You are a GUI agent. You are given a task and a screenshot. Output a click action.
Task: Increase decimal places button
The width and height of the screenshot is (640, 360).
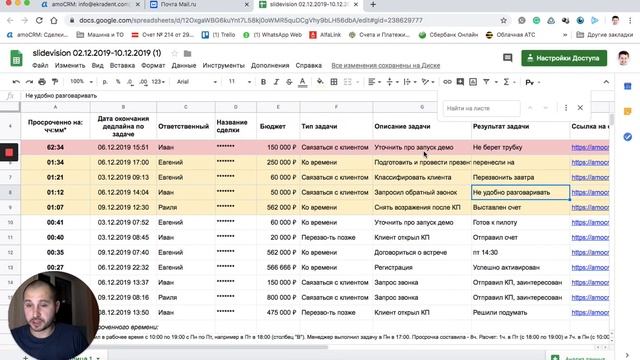(x=143, y=82)
